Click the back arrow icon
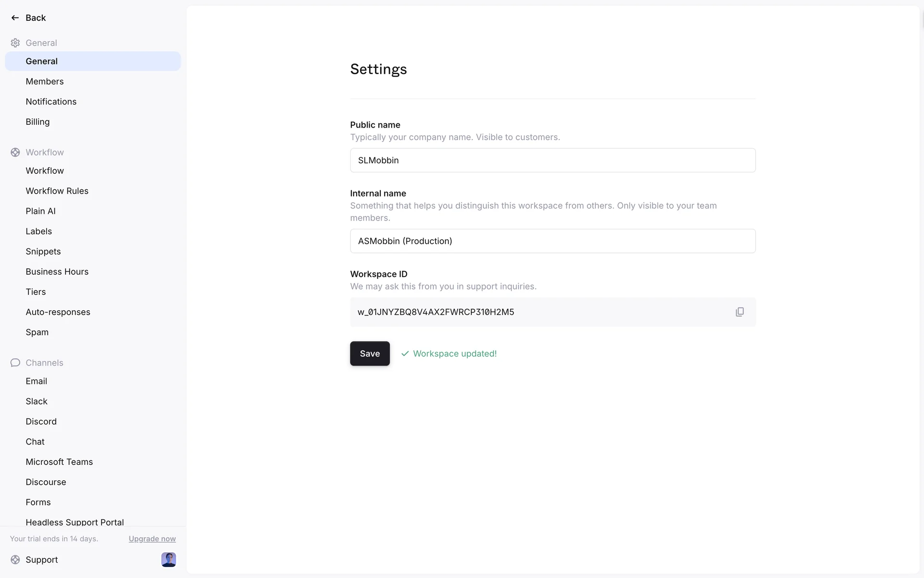This screenshot has height=578, width=924. click(15, 18)
